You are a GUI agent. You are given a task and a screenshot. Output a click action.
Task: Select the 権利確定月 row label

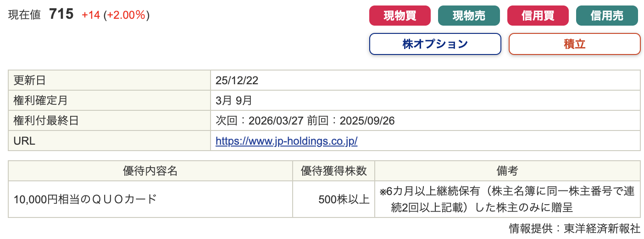[40, 101]
